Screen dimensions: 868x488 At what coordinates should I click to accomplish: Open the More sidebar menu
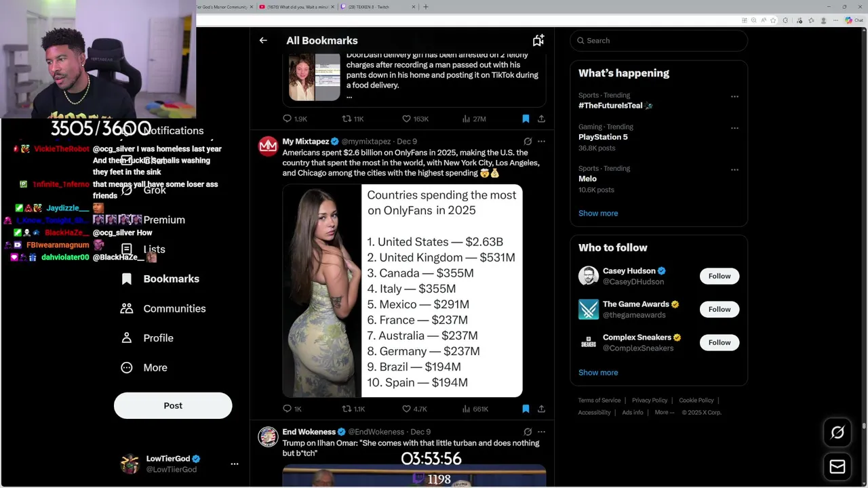[x=144, y=367]
